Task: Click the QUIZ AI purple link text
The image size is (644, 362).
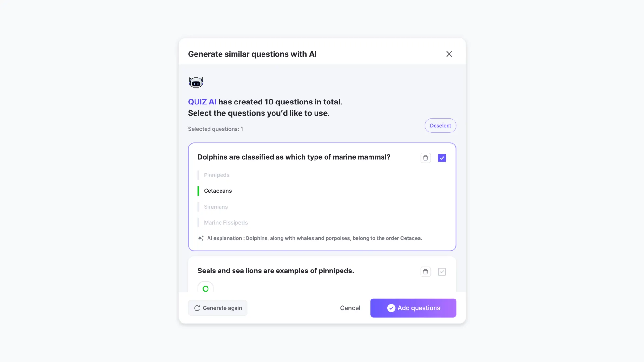Action: coord(202,102)
